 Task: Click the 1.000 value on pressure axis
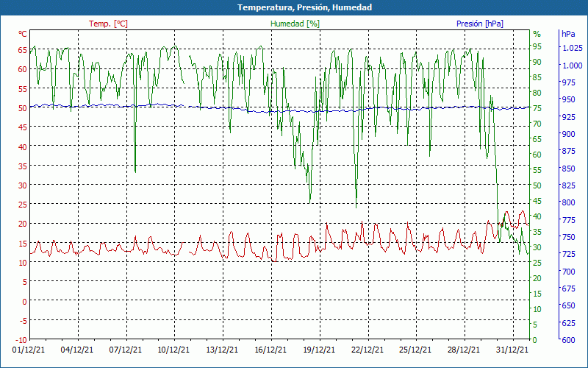point(573,66)
